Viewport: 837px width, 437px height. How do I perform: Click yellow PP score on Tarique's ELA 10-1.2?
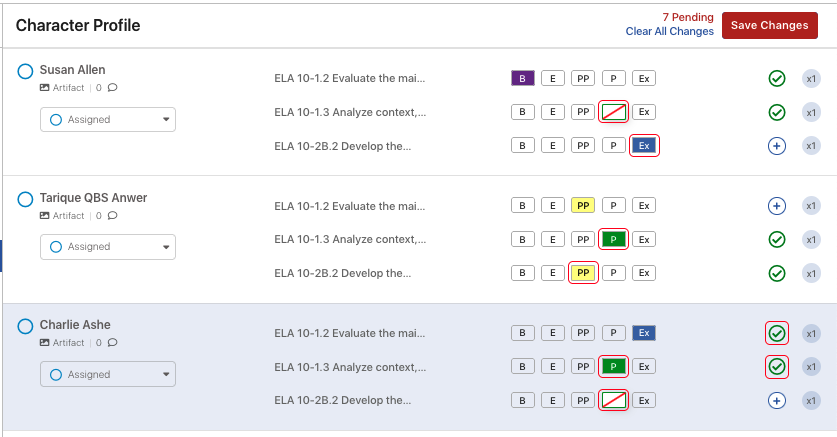(583, 205)
